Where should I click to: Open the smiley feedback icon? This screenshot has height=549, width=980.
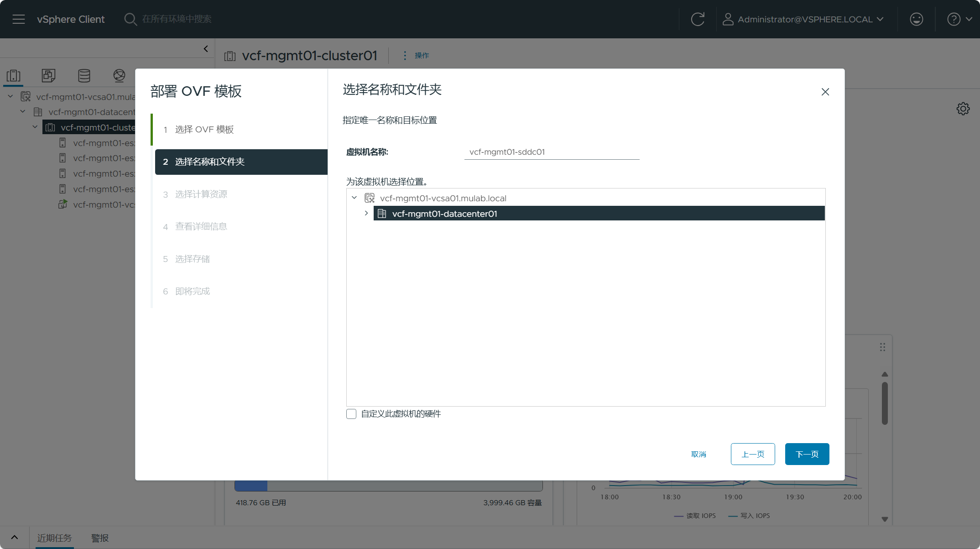coord(916,19)
